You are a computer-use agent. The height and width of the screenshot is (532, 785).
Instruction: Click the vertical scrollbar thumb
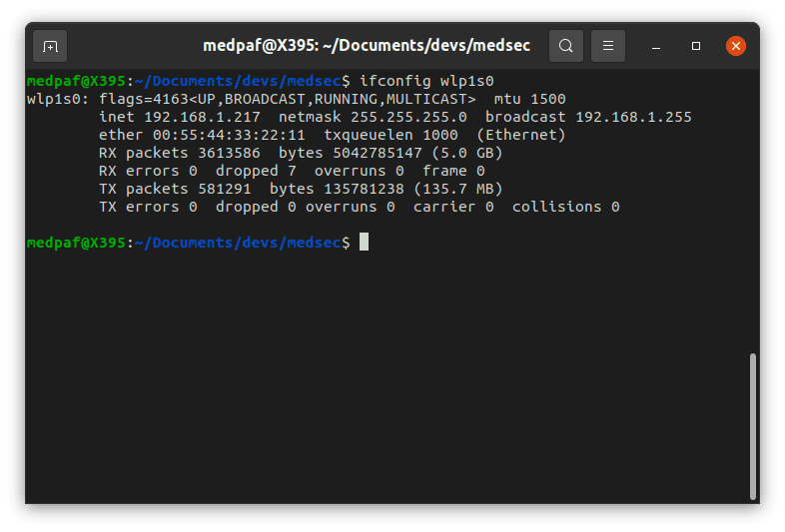752,426
